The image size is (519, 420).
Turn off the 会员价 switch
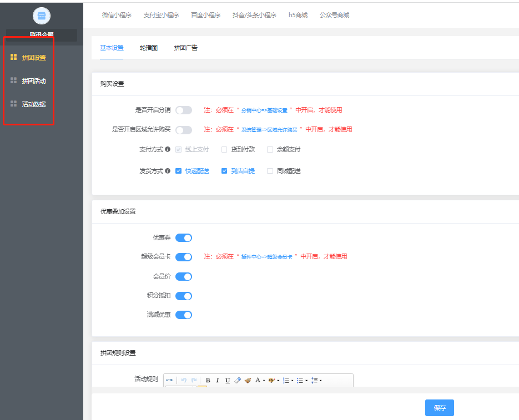pyautogui.click(x=184, y=276)
